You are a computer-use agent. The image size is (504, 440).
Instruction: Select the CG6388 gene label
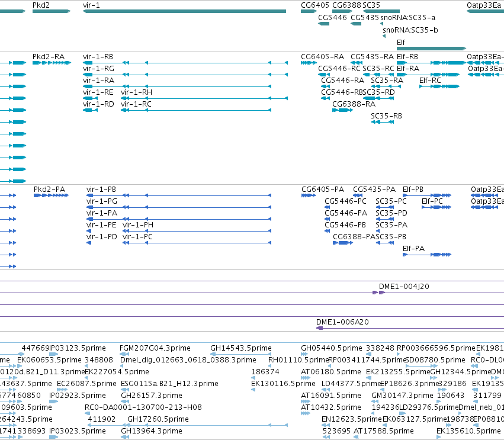click(x=347, y=5)
